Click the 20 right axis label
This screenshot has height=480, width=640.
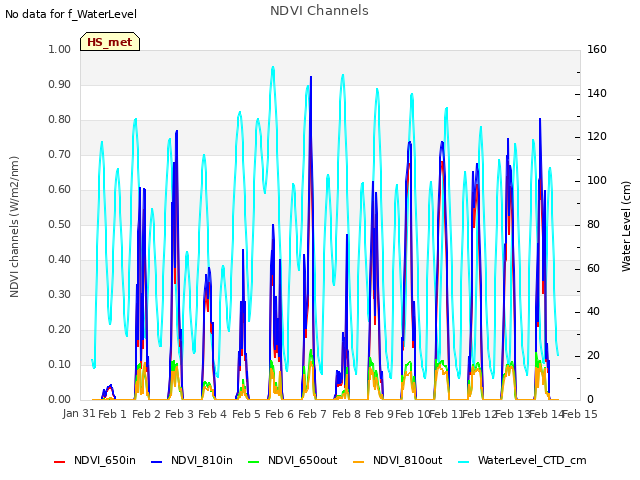pyautogui.click(x=593, y=356)
